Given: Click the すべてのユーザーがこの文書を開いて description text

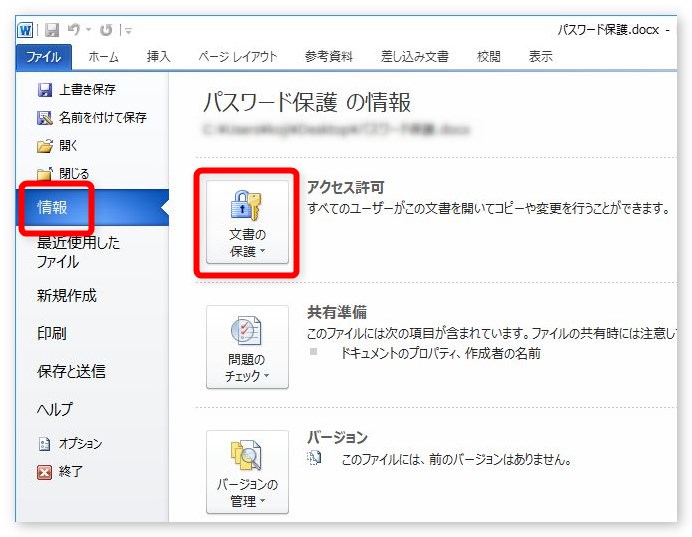Looking at the screenshot, I should tap(489, 208).
